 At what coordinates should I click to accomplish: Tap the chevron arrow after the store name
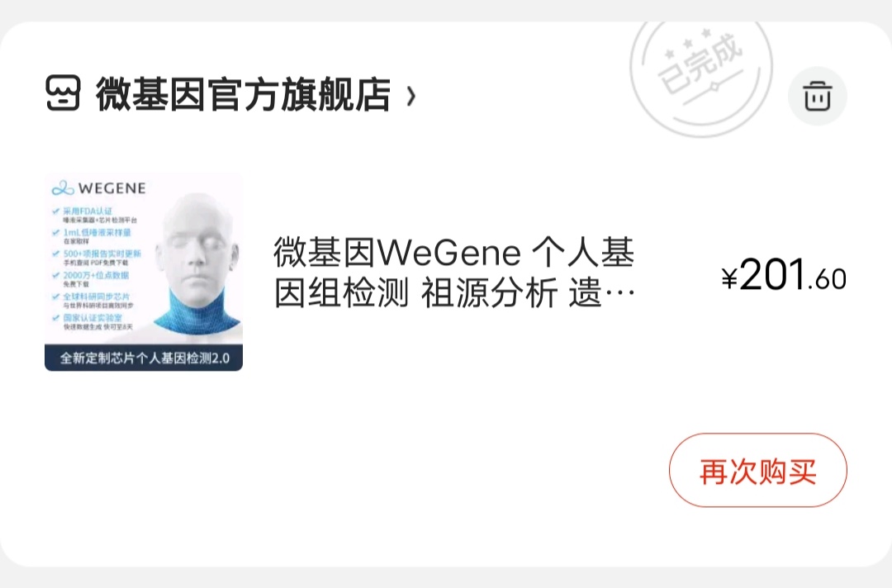click(x=410, y=96)
